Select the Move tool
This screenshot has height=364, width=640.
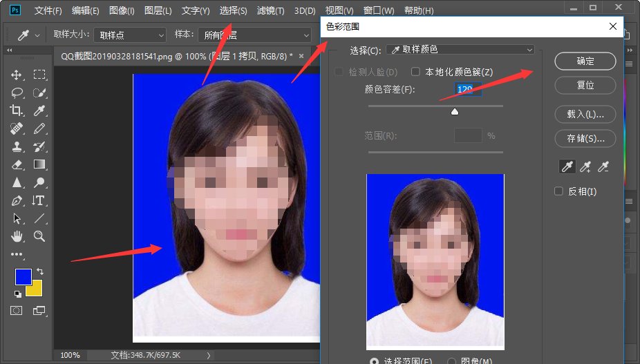point(17,75)
